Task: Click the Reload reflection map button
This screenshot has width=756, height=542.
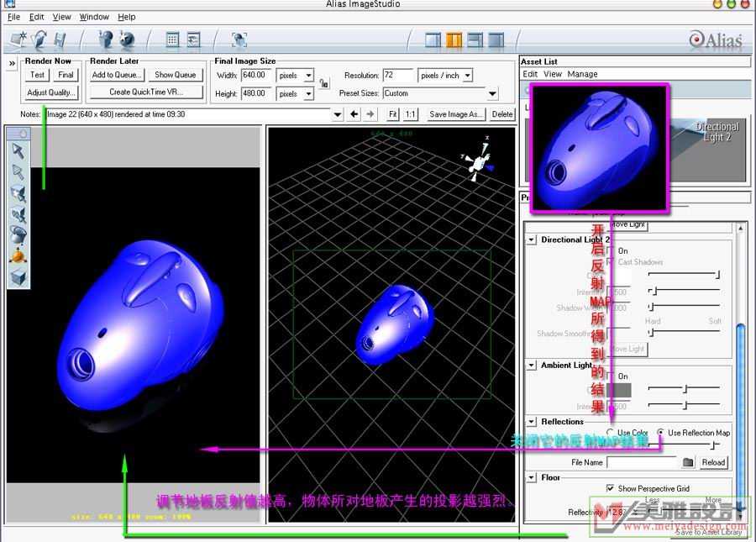Action: point(713,462)
